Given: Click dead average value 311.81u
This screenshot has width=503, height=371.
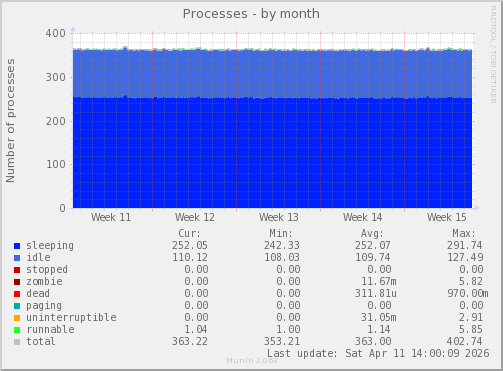Looking at the screenshot, I should [376, 294].
